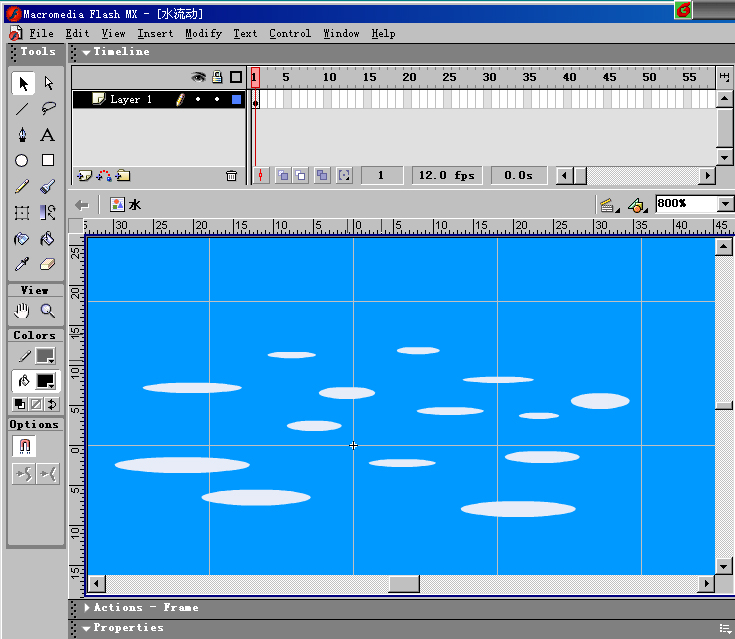Toggle the Snap to Objects magnet option
The height and width of the screenshot is (639, 735).
[25, 446]
